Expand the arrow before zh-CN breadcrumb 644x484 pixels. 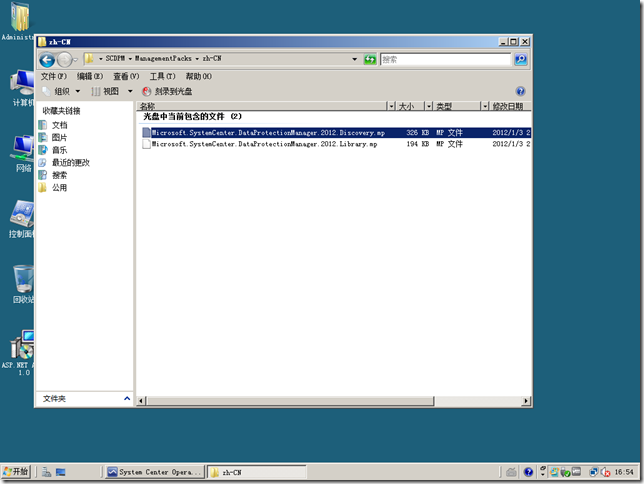pyautogui.click(x=197, y=59)
